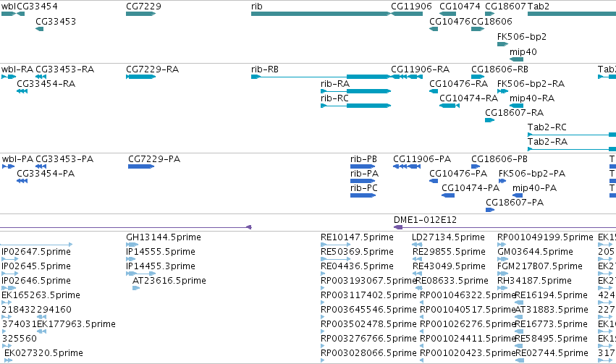616x364 pixels.
Task: Select the FGM217B07.5prime EST
Action: (502, 274)
